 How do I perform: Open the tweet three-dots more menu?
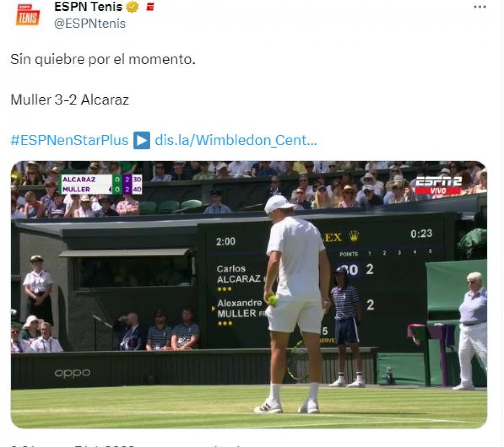point(479,7)
